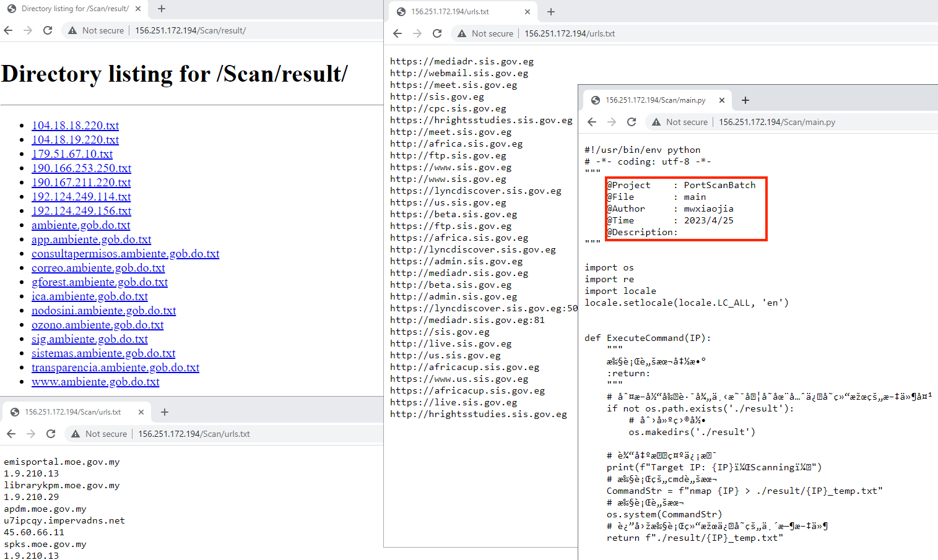Click the www.ambiente.gob.do.txt link
This screenshot has height=560, width=938.
(95, 382)
